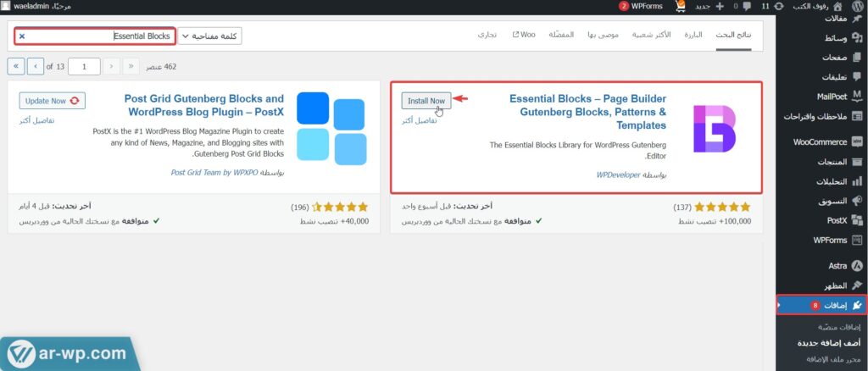
Task: Open التحليلات analytics bar-chart icon
Action: point(857,181)
